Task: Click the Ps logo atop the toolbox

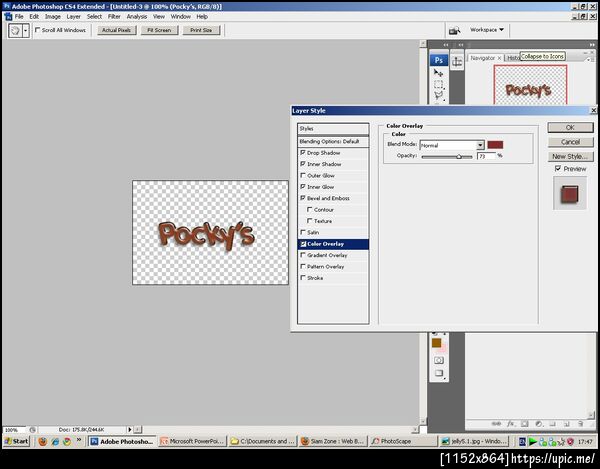Action: (439, 60)
